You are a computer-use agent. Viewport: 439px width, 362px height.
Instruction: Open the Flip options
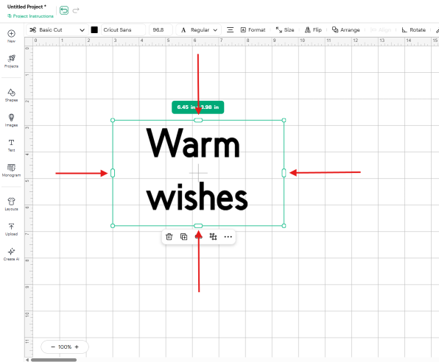(313, 30)
